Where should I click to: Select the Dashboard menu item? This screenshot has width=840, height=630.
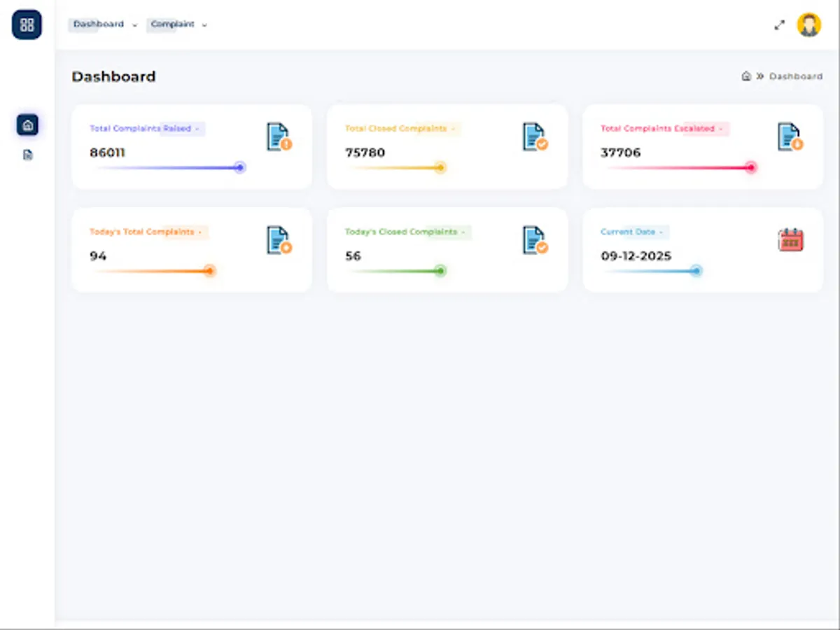98,24
